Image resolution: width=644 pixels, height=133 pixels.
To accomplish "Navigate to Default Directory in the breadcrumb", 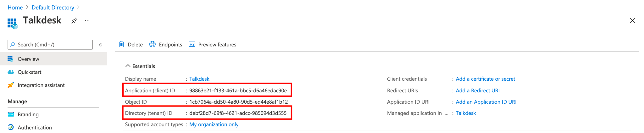I will [x=53, y=7].
